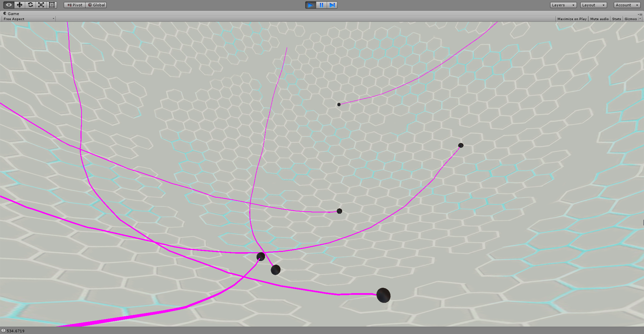644x334 pixels.
Task: Toggle Mute audio
Action: [599, 19]
